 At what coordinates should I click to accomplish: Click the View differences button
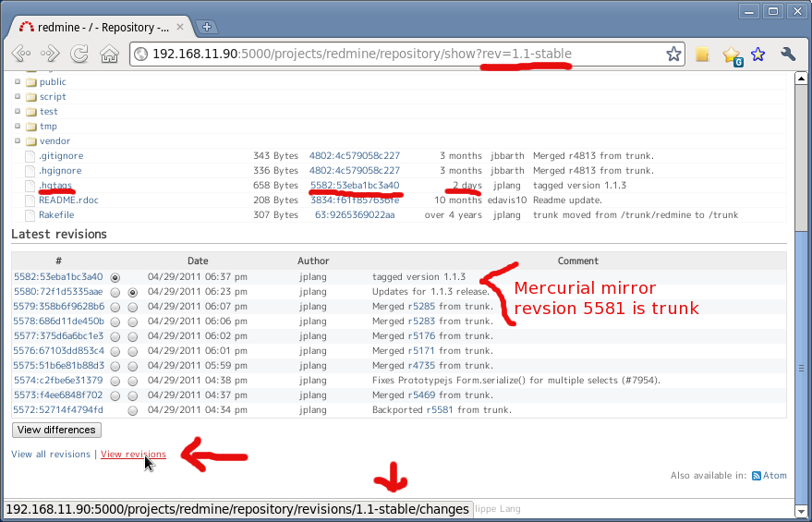pyautogui.click(x=56, y=430)
